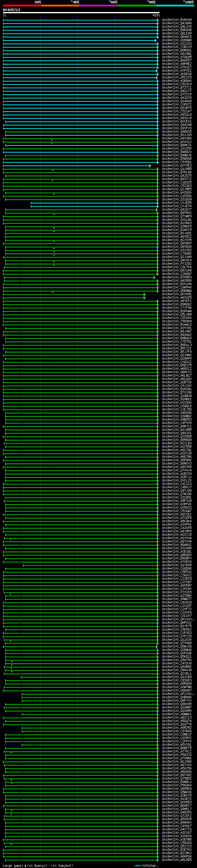197x868 pixels.
Task: Select the UniRef100_Q14K68 label
Action: point(177,101)
